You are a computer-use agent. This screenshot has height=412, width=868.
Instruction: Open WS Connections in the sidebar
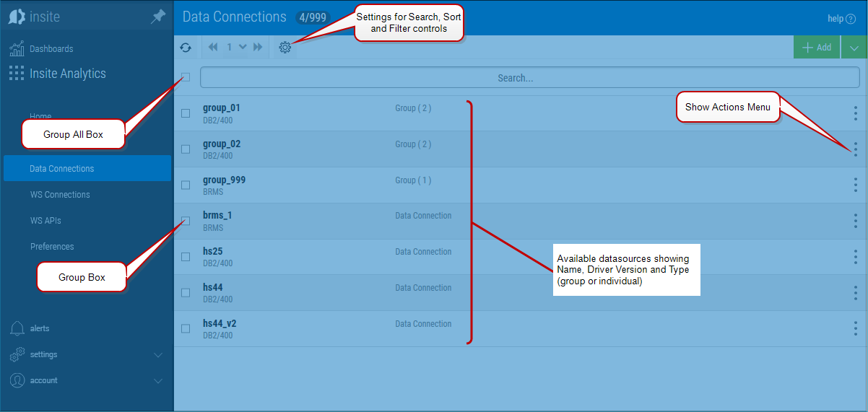(60, 195)
